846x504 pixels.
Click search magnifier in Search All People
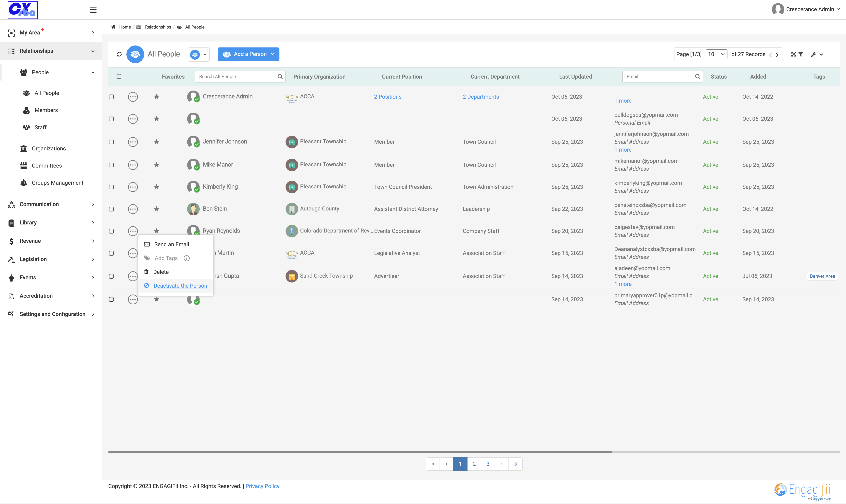point(280,76)
